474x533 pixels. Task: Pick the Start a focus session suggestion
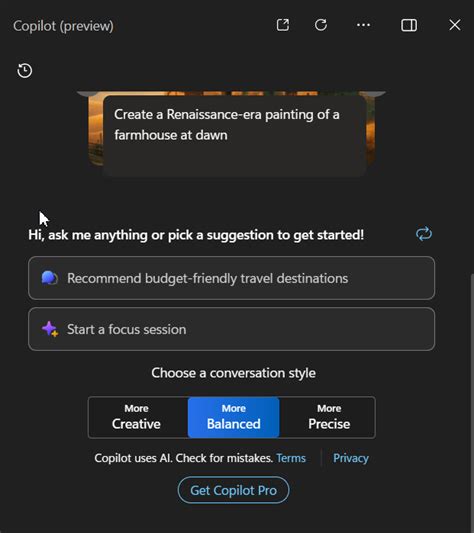click(232, 329)
